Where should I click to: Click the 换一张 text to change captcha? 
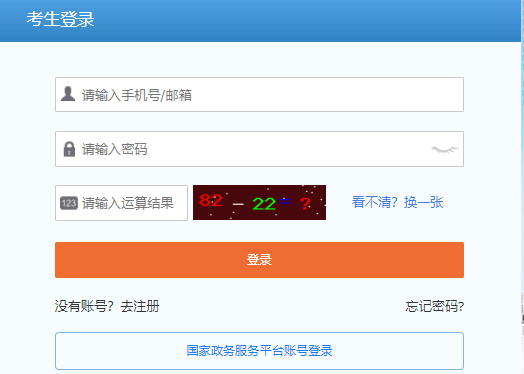[x=423, y=202]
